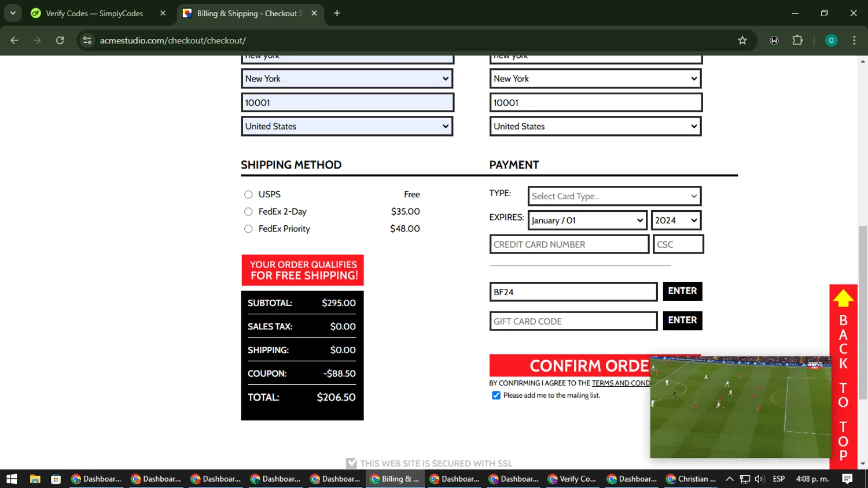Screen dimensions: 868x488
Task: Open the notifications center icon
Action: [847, 479]
